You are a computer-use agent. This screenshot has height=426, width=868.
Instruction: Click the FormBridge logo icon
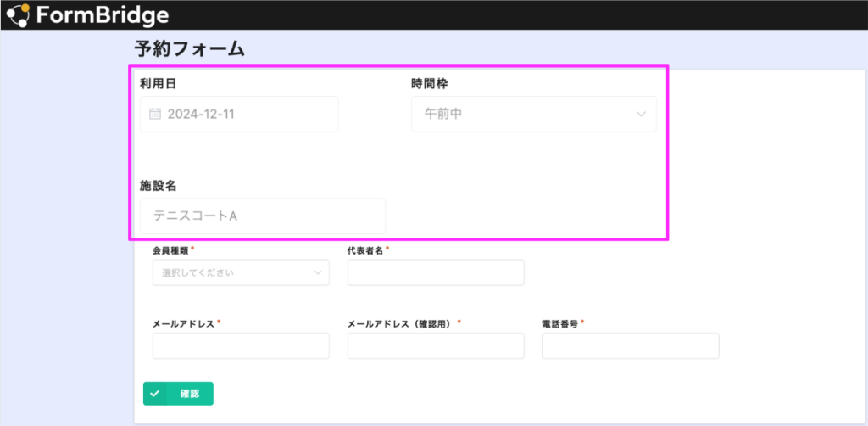tap(19, 15)
